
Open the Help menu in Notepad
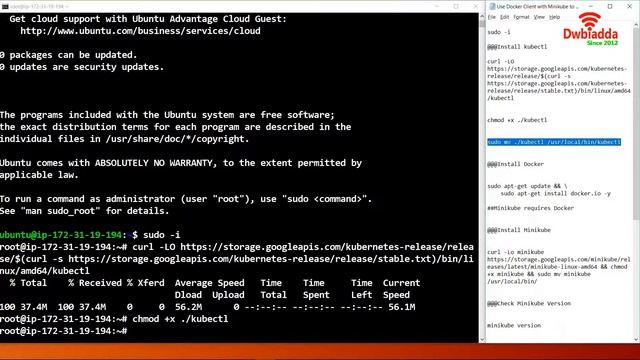pyautogui.click(x=554, y=17)
